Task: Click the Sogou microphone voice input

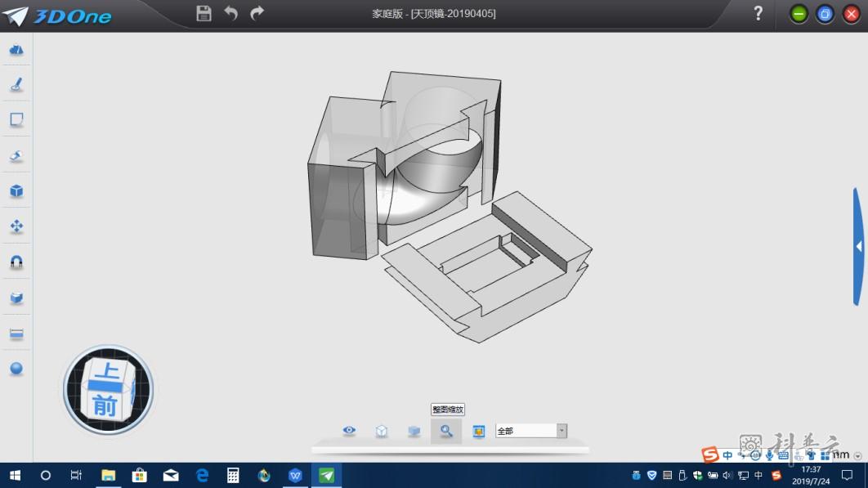Action: click(x=769, y=455)
